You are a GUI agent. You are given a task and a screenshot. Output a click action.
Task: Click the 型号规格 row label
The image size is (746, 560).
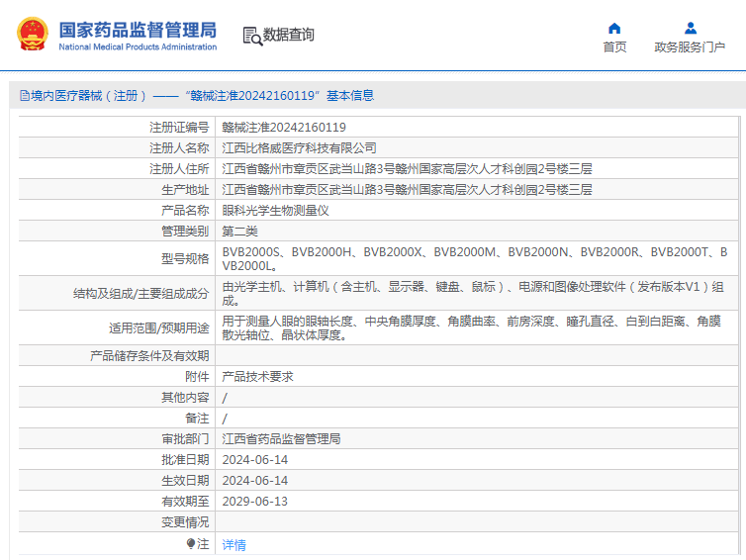pos(185,259)
